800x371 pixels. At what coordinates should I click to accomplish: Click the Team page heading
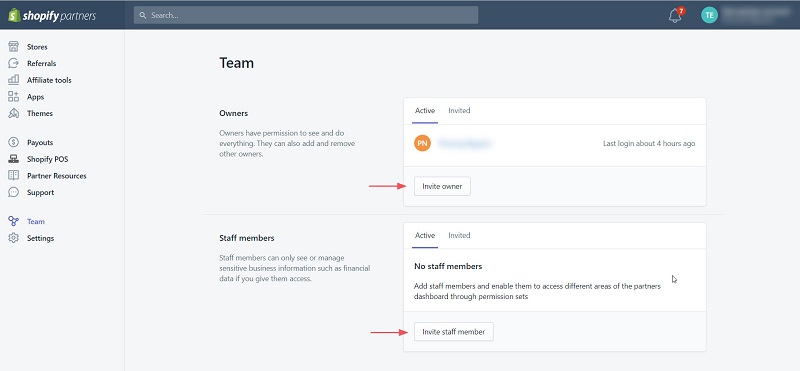pyautogui.click(x=237, y=63)
